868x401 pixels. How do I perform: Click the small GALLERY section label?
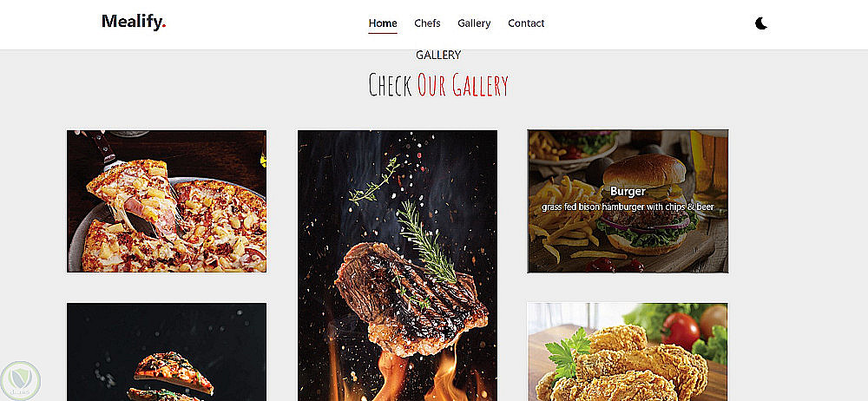coord(438,55)
